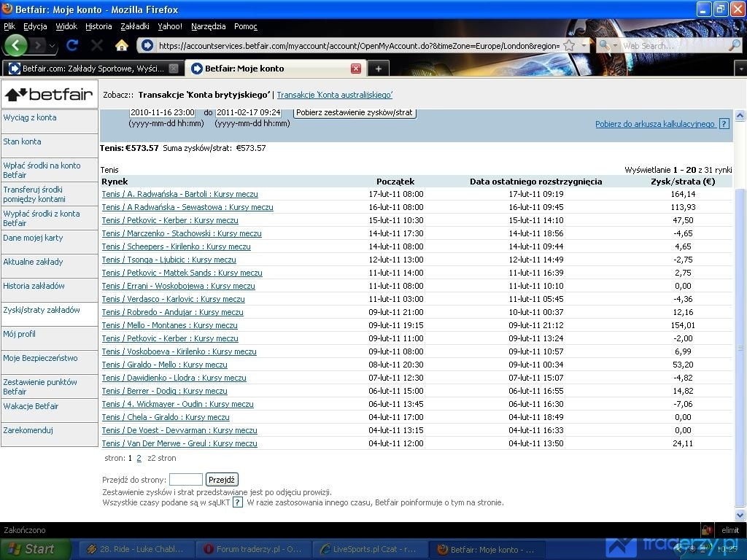Image resolution: width=747 pixels, height=560 pixels.
Task: Bookmark this page with the star icon
Action: pos(569,46)
